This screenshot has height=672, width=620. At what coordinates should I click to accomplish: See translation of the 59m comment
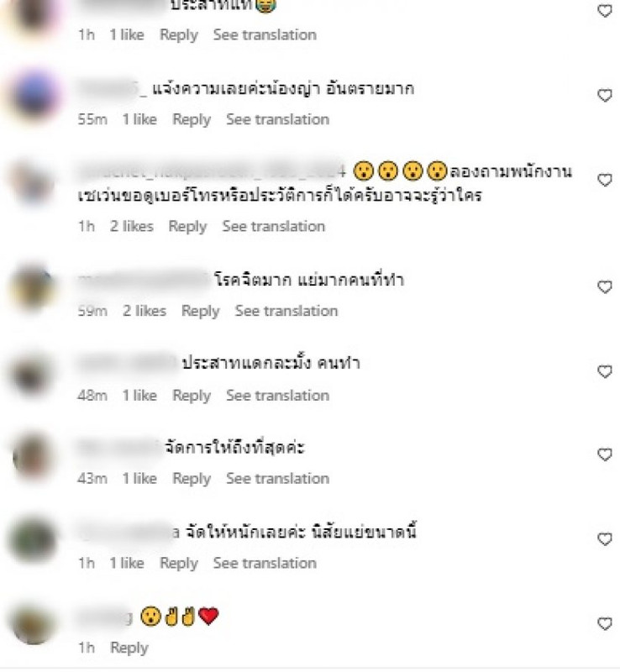pos(286,311)
